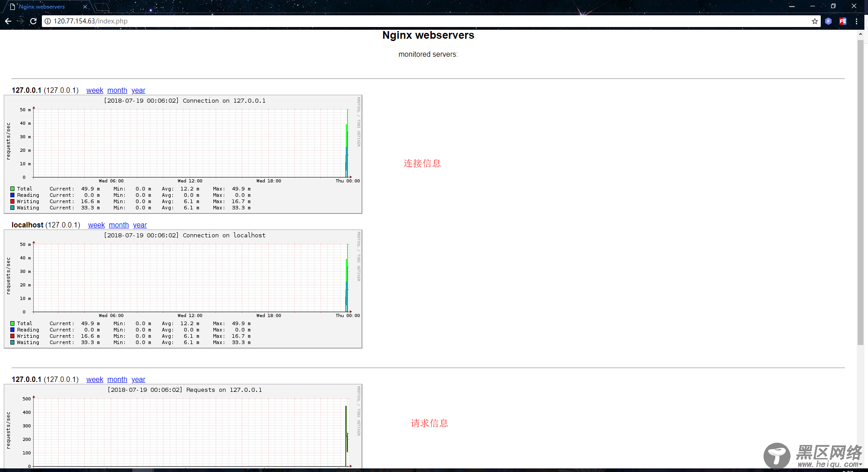Close the Nginx webservers tab
The width and height of the screenshot is (868, 472).
[x=85, y=7]
